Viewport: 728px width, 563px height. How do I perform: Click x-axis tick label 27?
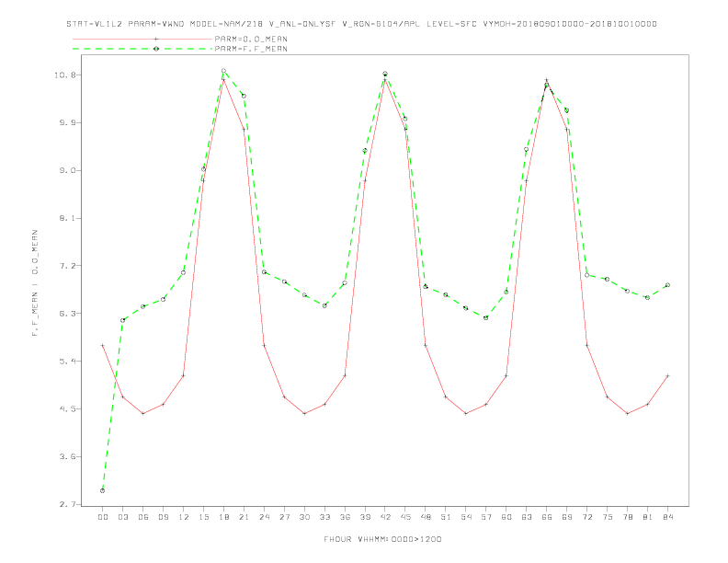284,517
